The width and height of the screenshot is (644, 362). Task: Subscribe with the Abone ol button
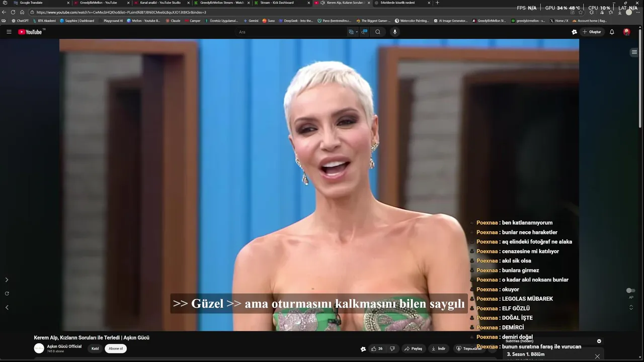(116, 348)
